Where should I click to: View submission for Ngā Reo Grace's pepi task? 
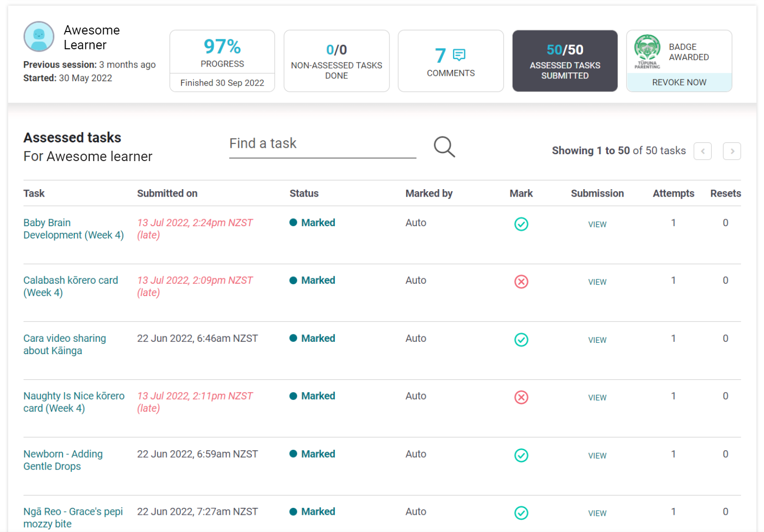point(597,513)
